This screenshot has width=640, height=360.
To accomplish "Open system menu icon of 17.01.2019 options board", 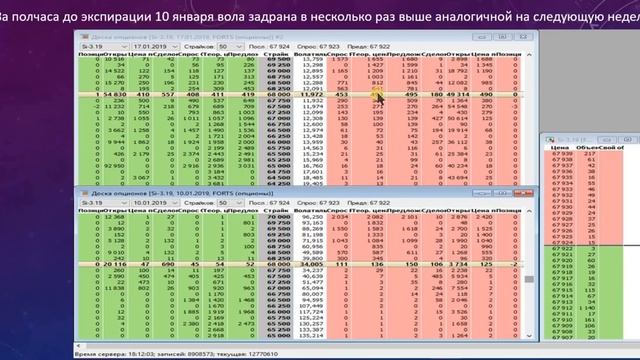I will point(85,37).
